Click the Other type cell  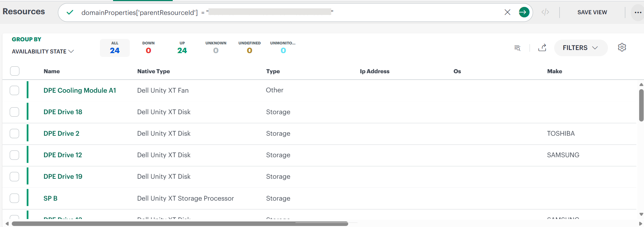275,90
